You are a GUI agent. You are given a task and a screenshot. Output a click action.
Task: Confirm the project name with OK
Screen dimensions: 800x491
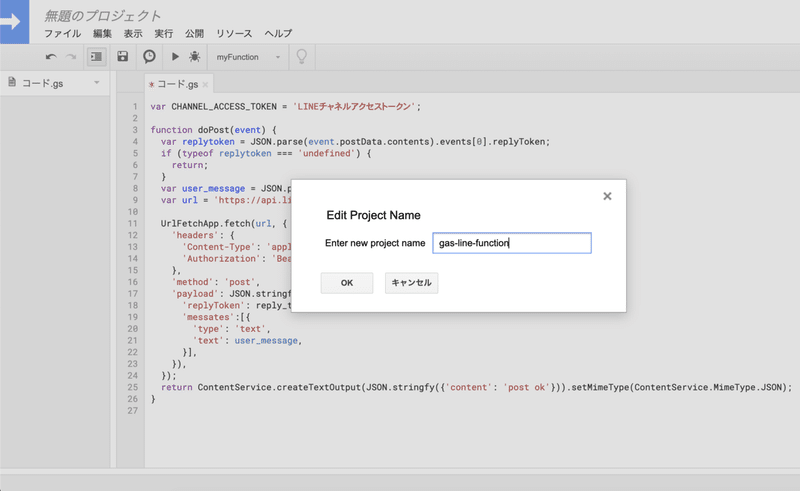(347, 283)
